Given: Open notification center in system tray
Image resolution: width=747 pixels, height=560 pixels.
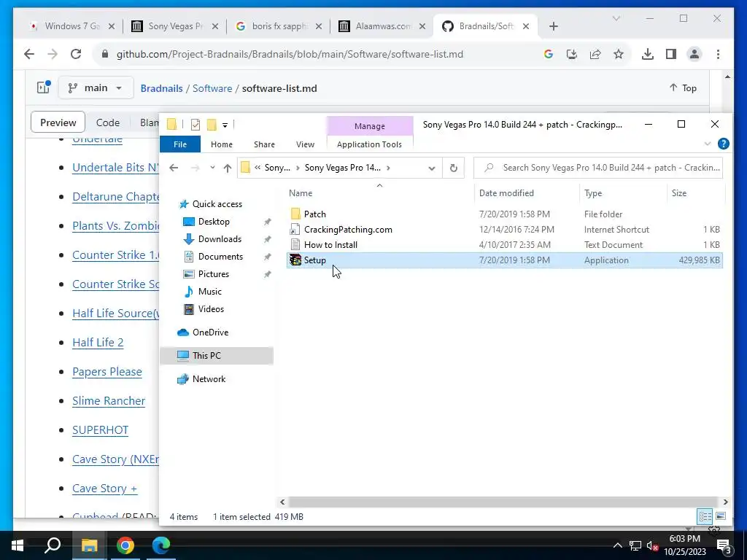Looking at the screenshot, I should (724, 545).
